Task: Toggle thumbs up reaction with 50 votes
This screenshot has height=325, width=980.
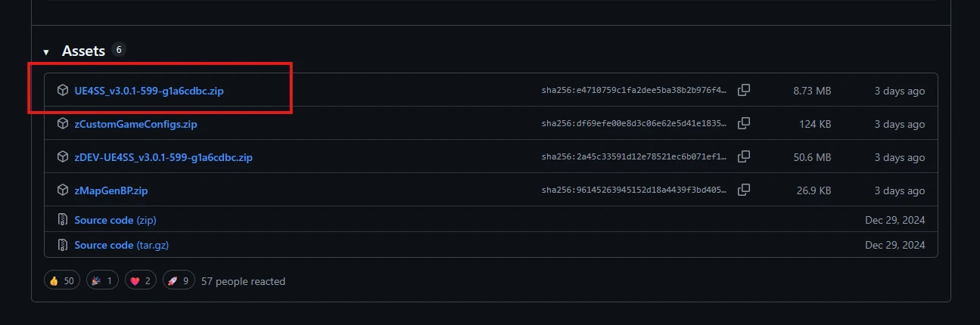Action: [x=61, y=281]
